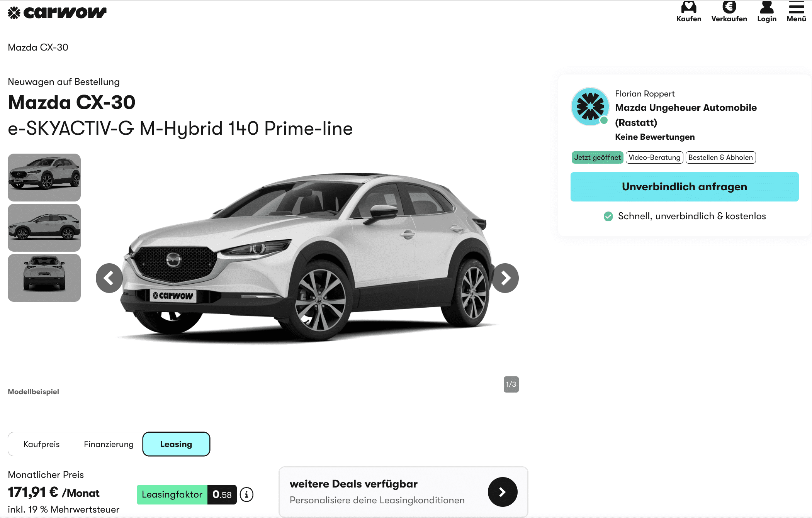The width and height of the screenshot is (812, 518).
Task: Click Leasingfaktor info icon
Action: 246,494
